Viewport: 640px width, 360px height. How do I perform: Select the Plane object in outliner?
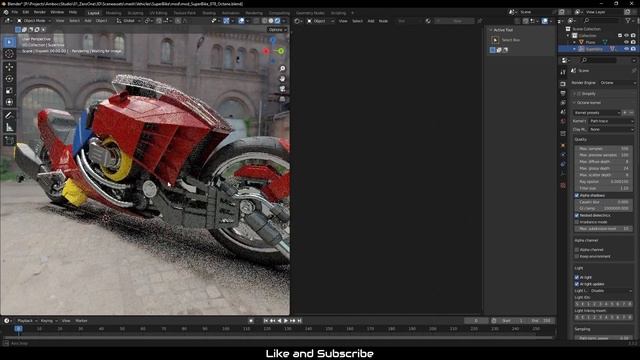[590, 42]
